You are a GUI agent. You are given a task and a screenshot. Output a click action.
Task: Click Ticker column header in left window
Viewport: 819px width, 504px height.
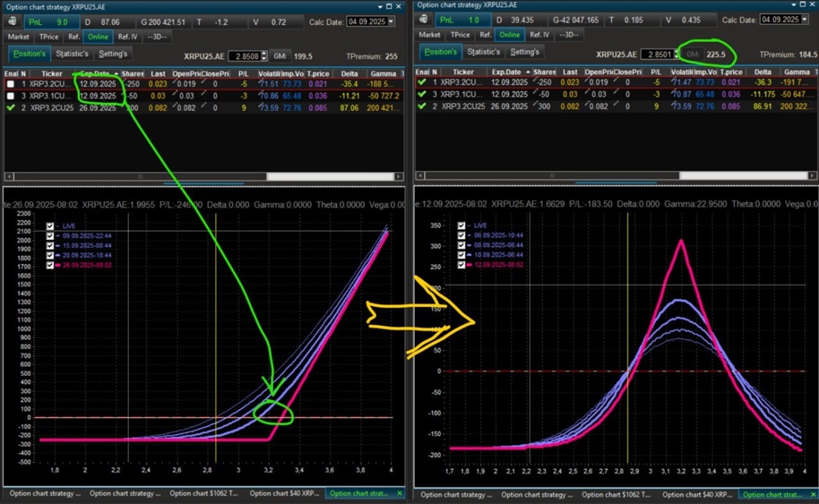pyautogui.click(x=52, y=74)
